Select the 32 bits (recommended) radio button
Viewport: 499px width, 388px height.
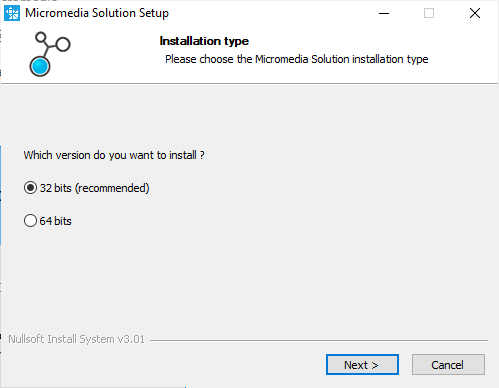pos(30,188)
